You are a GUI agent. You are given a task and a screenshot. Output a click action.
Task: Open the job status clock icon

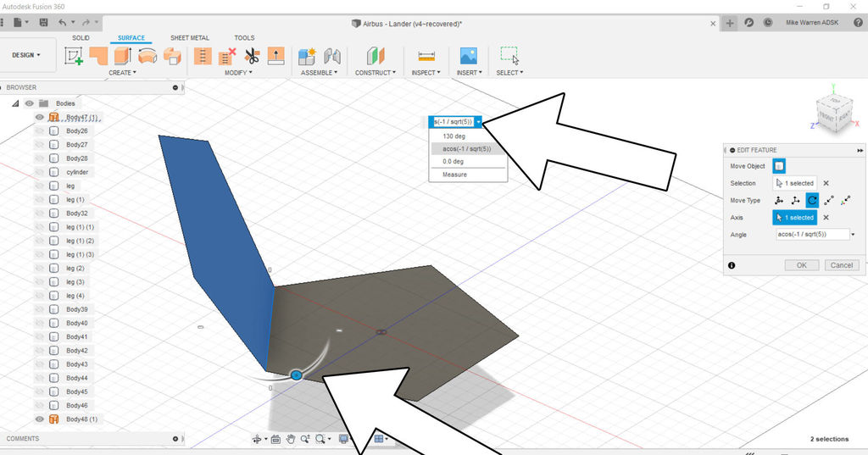coord(768,23)
